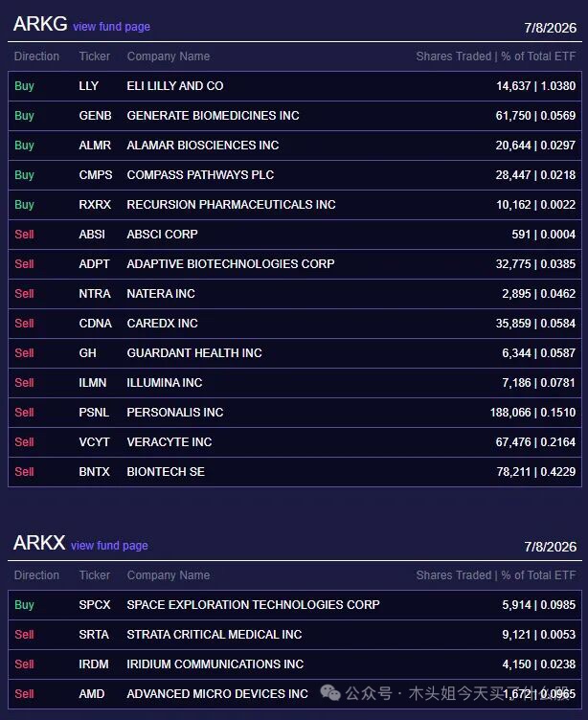Click the ARKX Company Name column header
This screenshot has height=720, width=588.
[x=169, y=575]
